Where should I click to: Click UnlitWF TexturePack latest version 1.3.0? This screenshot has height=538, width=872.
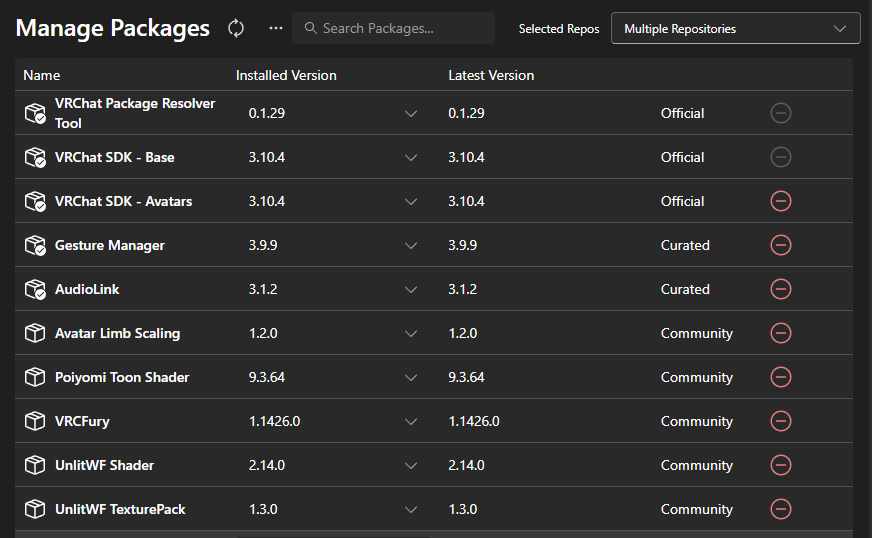(x=463, y=509)
